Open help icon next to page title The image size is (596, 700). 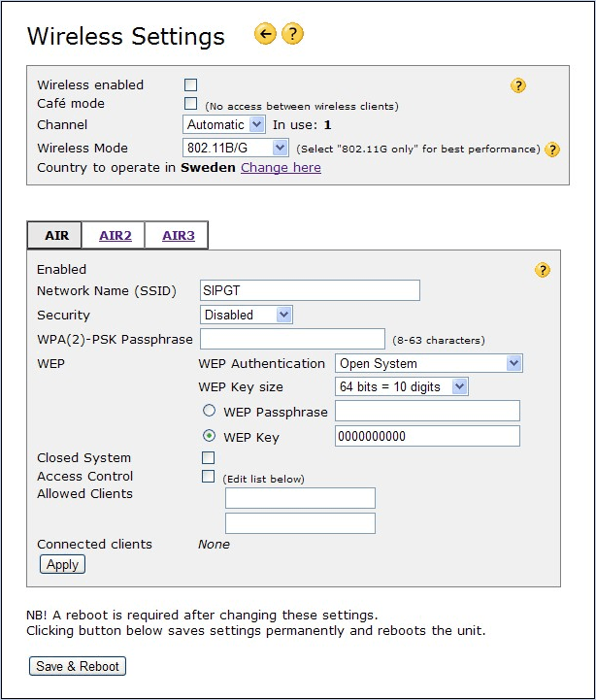tap(292, 34)
